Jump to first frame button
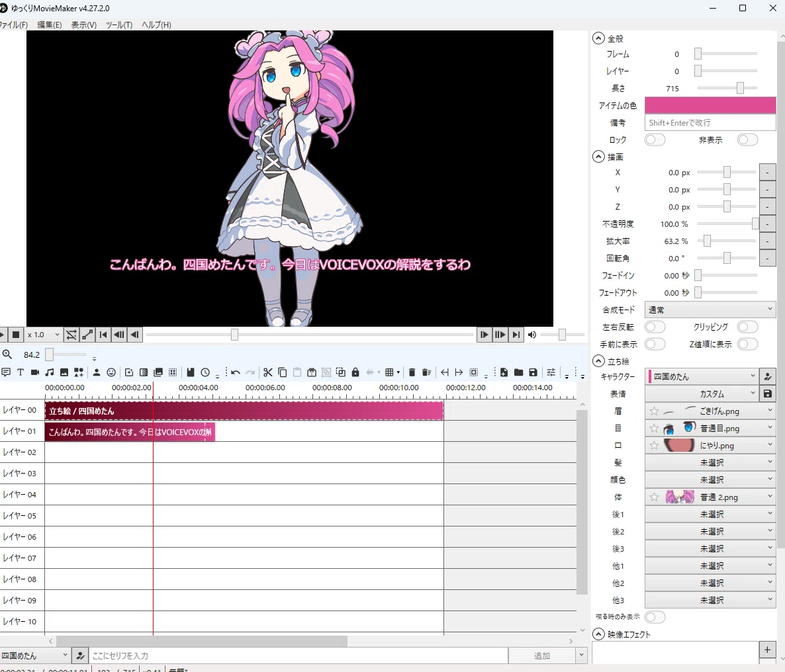Screen dimensions: 785x672 (103, 335)
